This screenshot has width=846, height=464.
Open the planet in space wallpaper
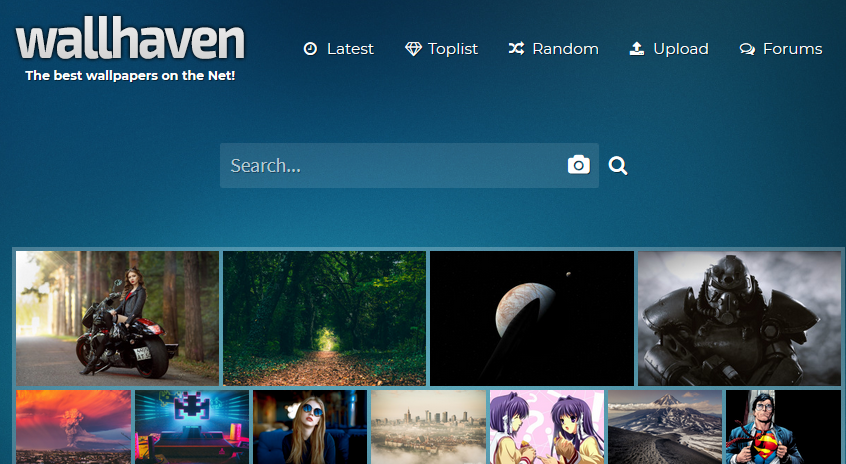click(531, 318)
